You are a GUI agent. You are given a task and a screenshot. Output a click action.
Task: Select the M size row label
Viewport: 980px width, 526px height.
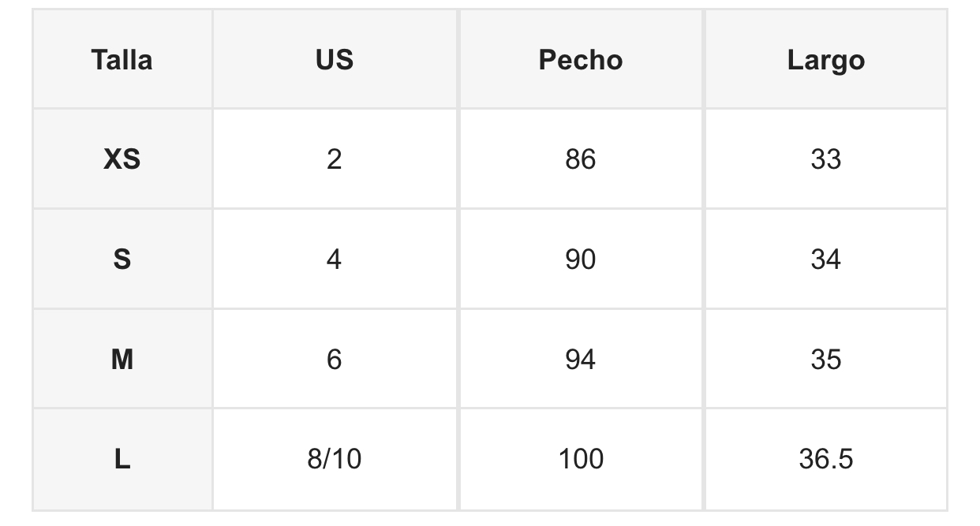point(122,360)
